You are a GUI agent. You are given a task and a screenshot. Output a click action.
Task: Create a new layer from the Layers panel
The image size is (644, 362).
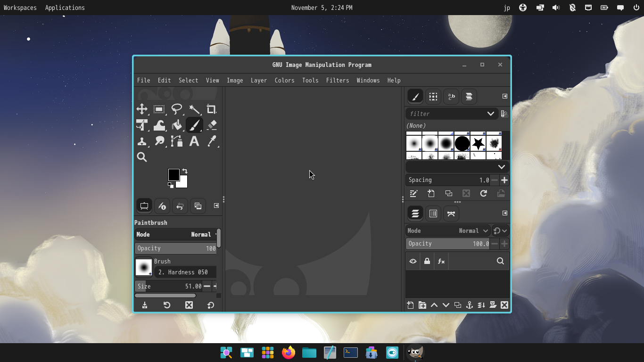[410, 305]
